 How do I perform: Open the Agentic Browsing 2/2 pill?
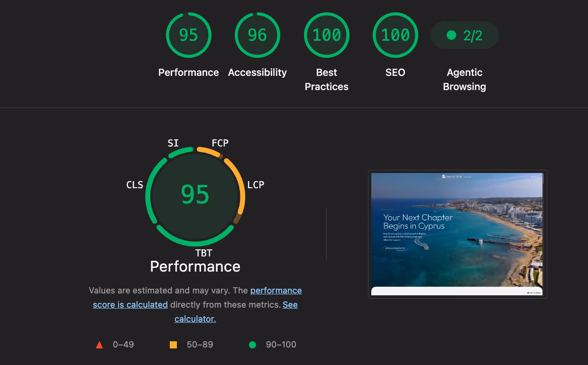coord(465,35)
